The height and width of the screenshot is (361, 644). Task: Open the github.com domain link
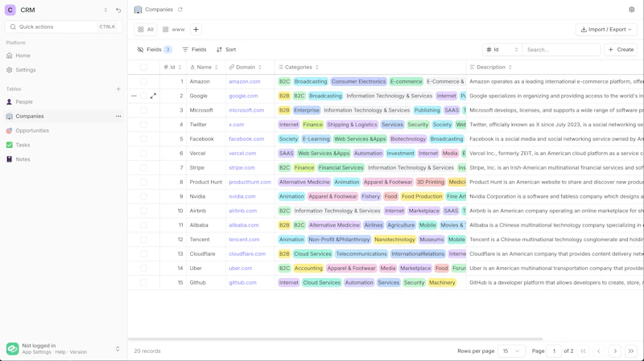tap(242, 283)
